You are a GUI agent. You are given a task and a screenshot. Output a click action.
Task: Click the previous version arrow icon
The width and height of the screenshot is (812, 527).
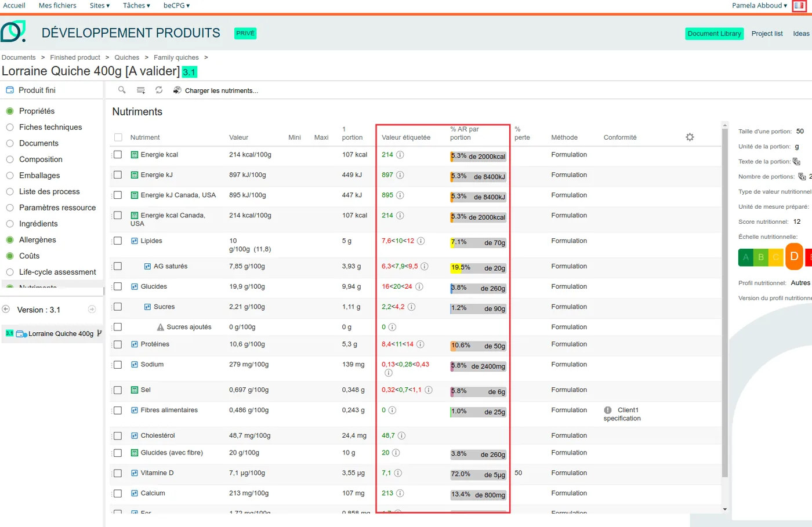point(6,310)
